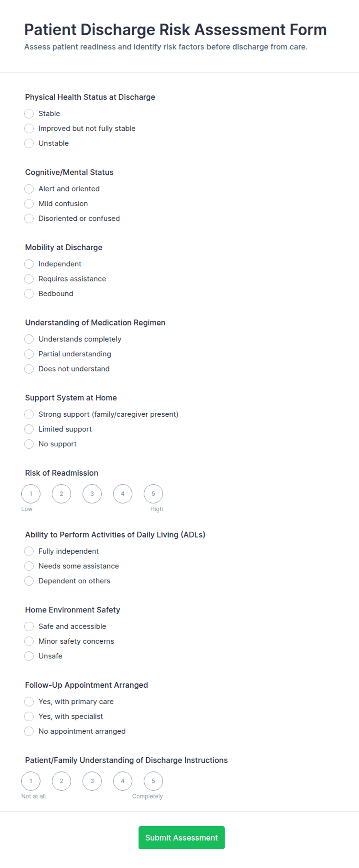Select 5 on Risk of Readmission scale
This screenshot has width=359, height=868.
pos(153,493)
